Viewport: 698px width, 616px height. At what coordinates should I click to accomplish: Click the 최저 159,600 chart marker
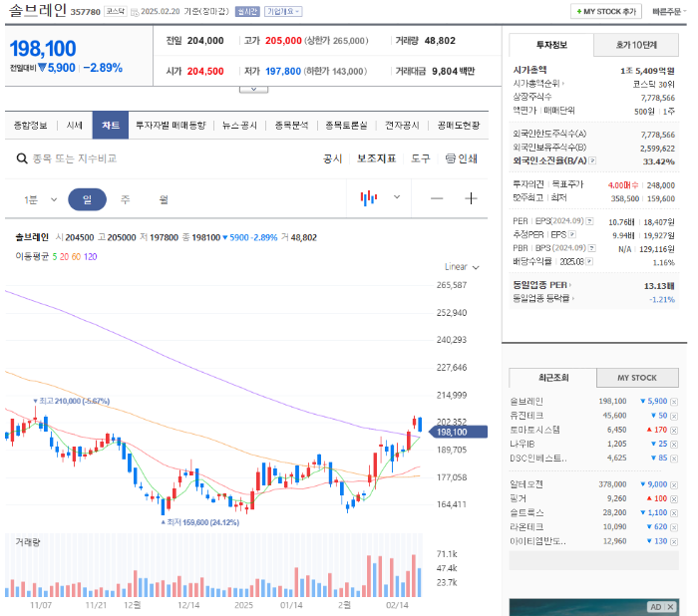199,522
